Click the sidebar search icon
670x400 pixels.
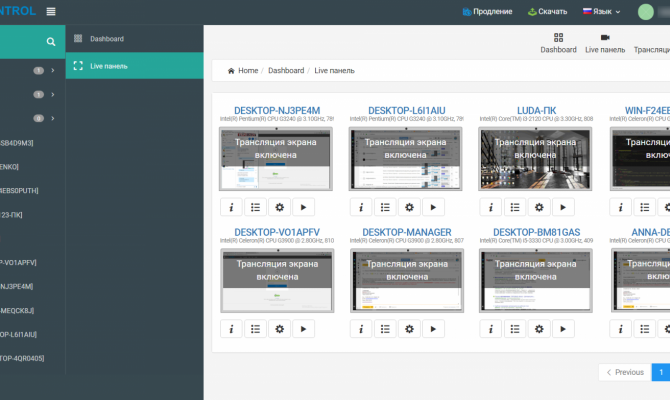(x=51, y=41)
